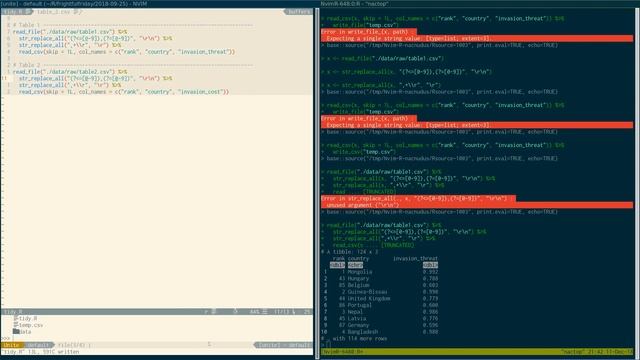Click the read_csv line with invasion_cost
This screenshot has height=360, width=640.
(x=124, y=91)
